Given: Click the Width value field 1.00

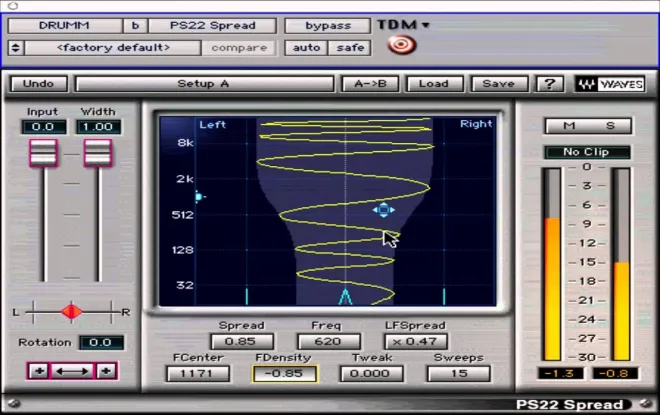Looking at the screenshot, I should pyautogui.click(x=98, y=127).
